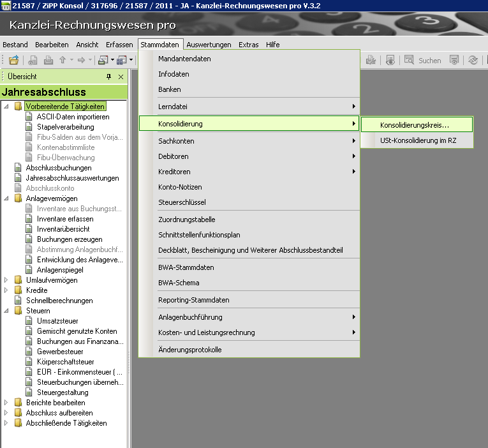
Task: Click the Vorbereitende Tätigkeiten folder icon
Action: (18, 106)
